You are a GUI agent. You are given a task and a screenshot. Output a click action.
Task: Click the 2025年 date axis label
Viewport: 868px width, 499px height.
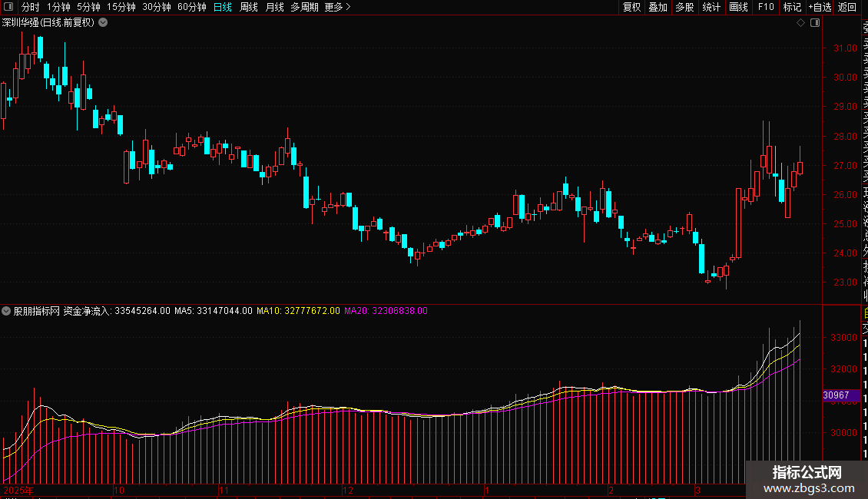[18, 490]
